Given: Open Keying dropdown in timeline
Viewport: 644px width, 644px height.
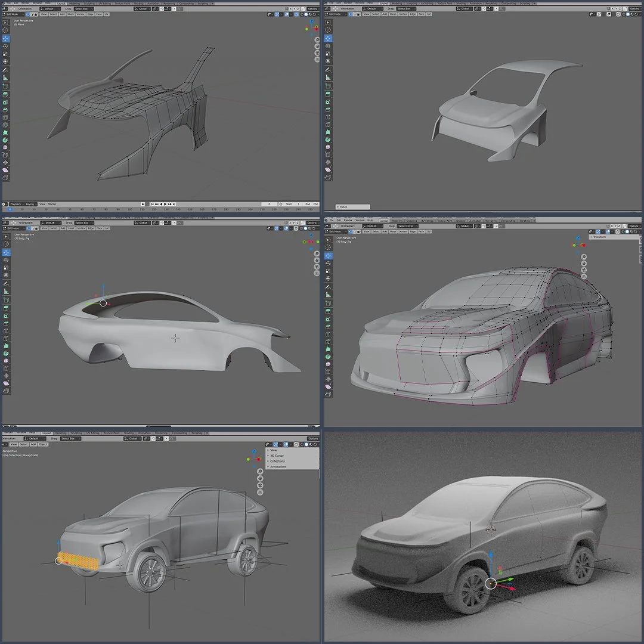Looking at the screenshot, I should pos(31,204).
